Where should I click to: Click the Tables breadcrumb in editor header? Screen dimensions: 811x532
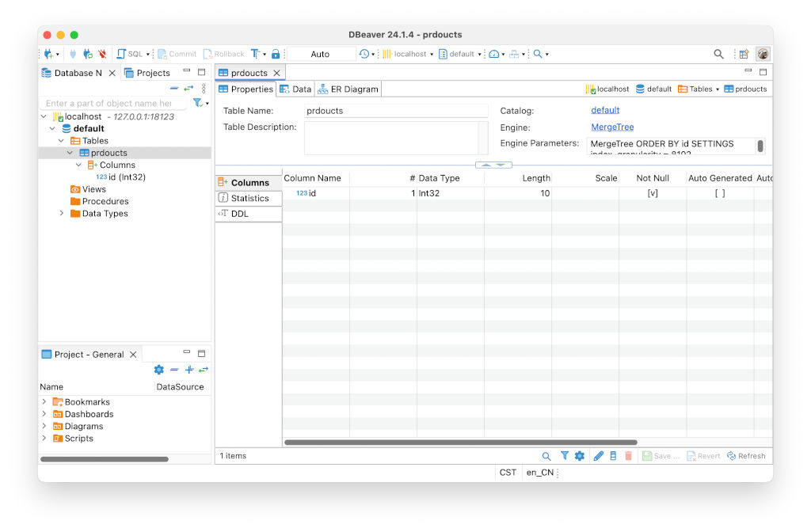pyautogui.click(x=695, y=89)
